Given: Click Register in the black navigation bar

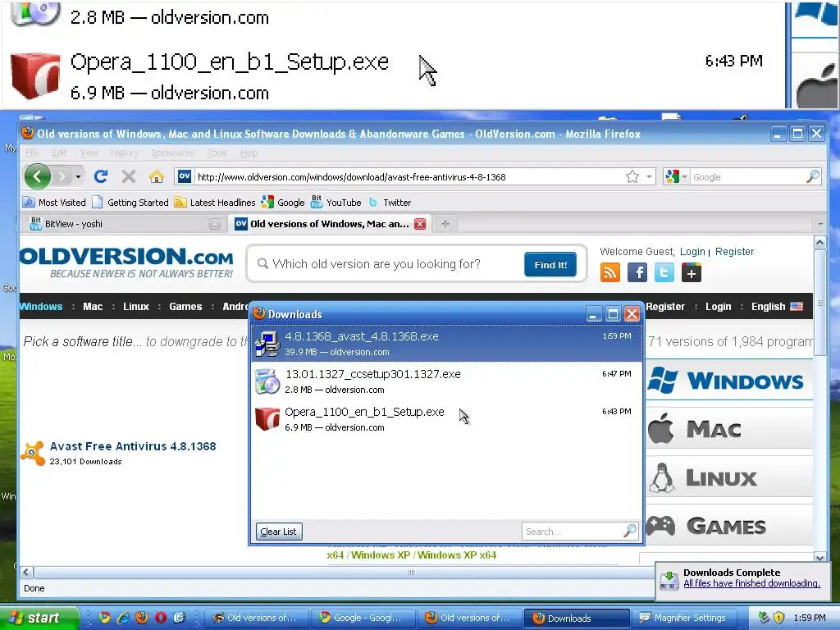Looking at the screenshot, I should coord(665,307).
